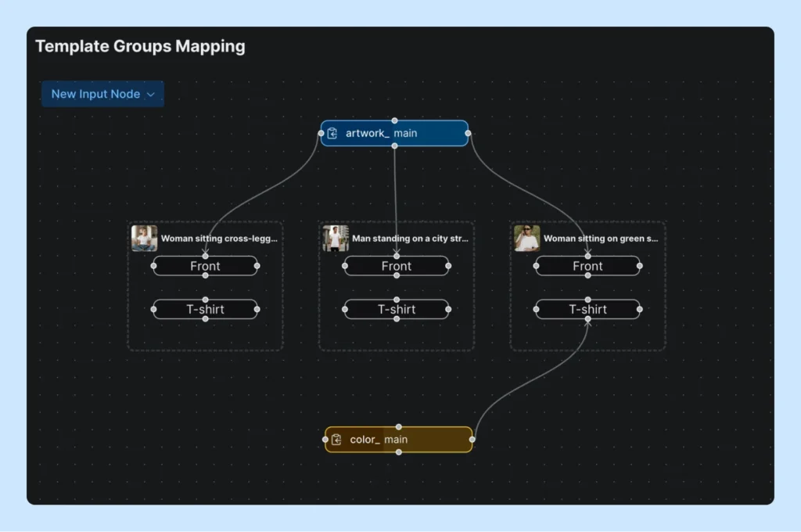Click the bottom connector dot under the rightmost T-shirt node
The image size is (801, 532).
[x=587, y=320]
